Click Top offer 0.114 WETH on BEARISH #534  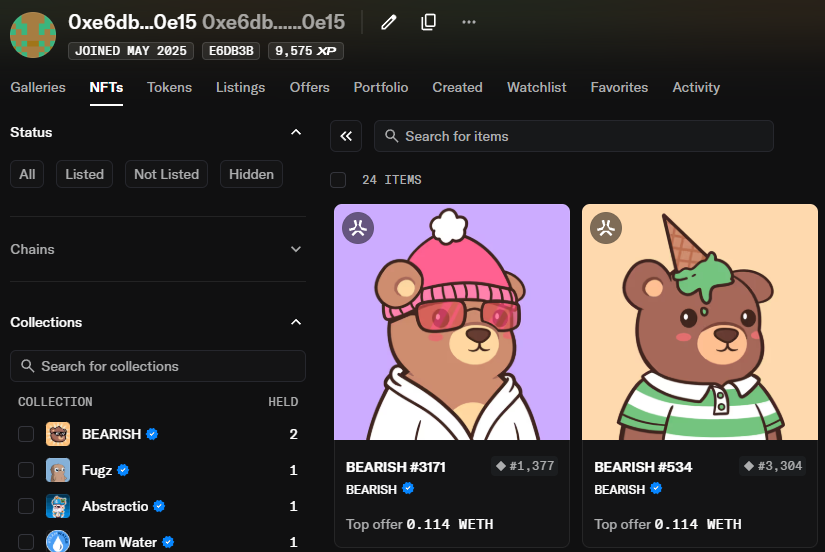[x=668, y=524]
